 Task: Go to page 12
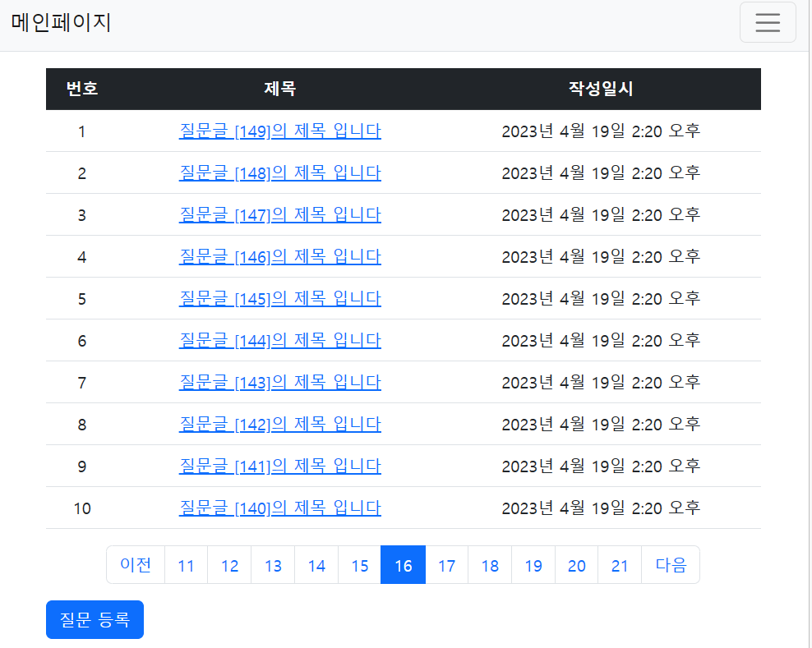[x=229, y=565]
